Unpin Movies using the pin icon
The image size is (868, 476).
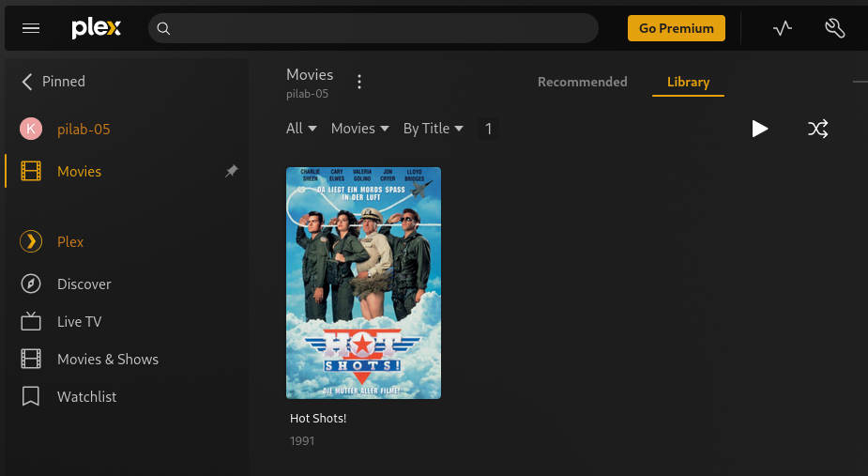tap(232, 171)
